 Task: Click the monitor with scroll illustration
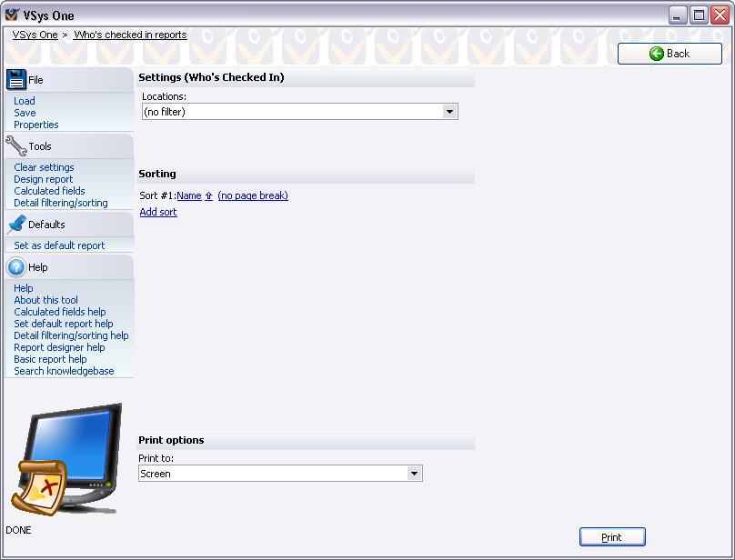66,459
